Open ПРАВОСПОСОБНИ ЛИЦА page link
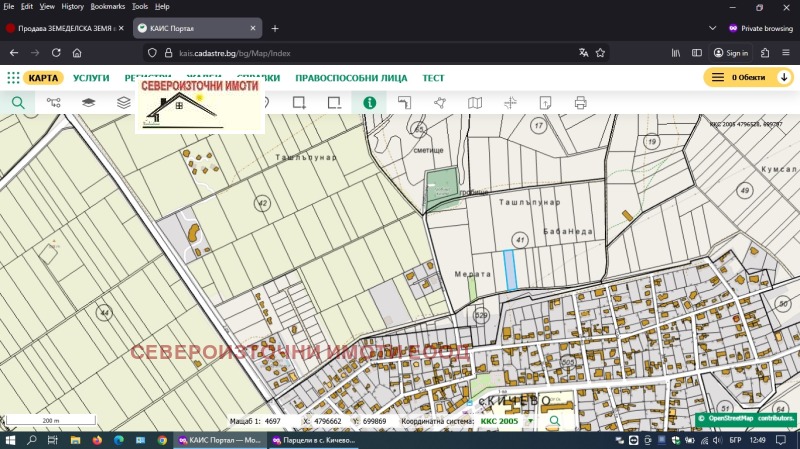This screenshot has height=449, width=800. coord(351,77)
